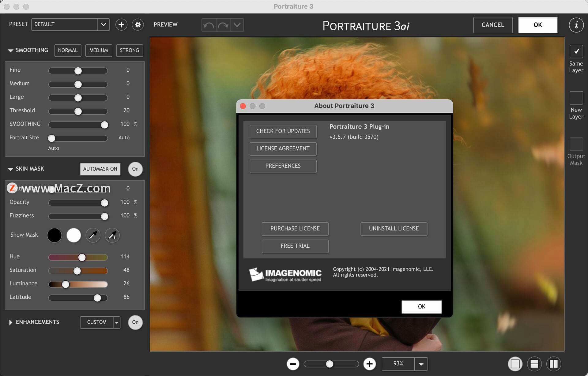Click UNINSTALL LICENSE button
The height and width of the screenshot is (376, 588).
tap(394, 229)
